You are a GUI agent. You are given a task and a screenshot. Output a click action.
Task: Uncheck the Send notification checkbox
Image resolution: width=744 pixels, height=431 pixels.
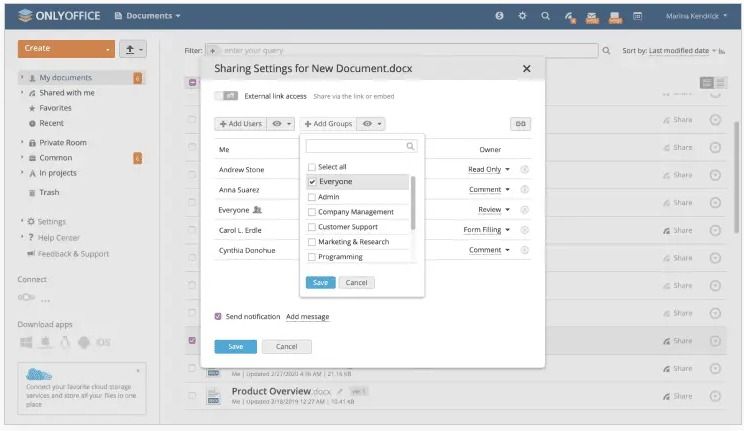pyautogui.click(x=218, y=316)
